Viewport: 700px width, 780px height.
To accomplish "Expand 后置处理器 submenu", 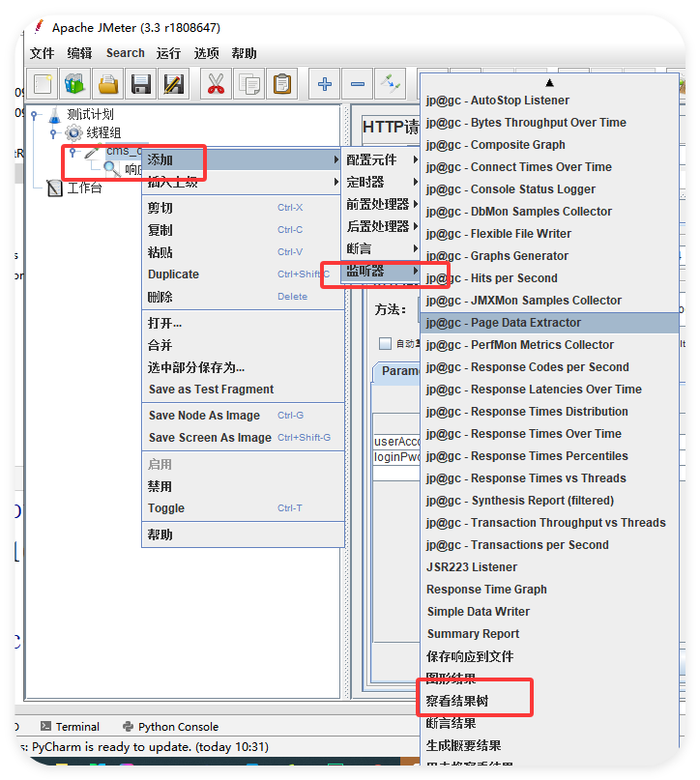I will pyautogui.click(x=382, y=226).
